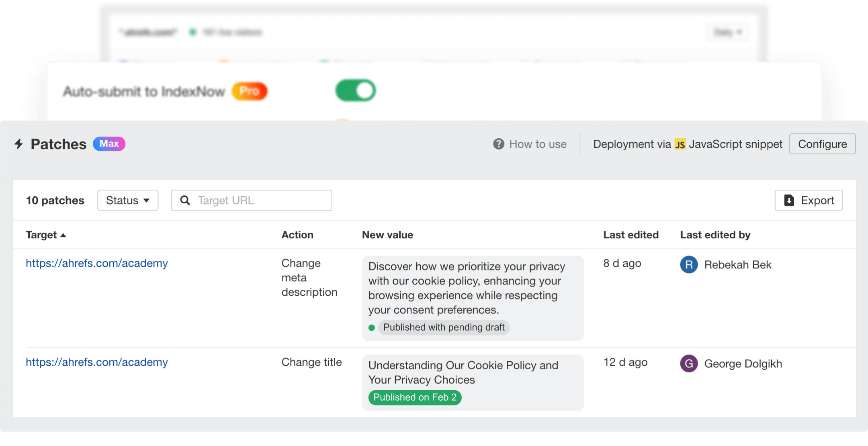Viewport: 868px width, 446px height.
Task: Click the search magnifier in the Target URL field
Action: pos(185,200)
